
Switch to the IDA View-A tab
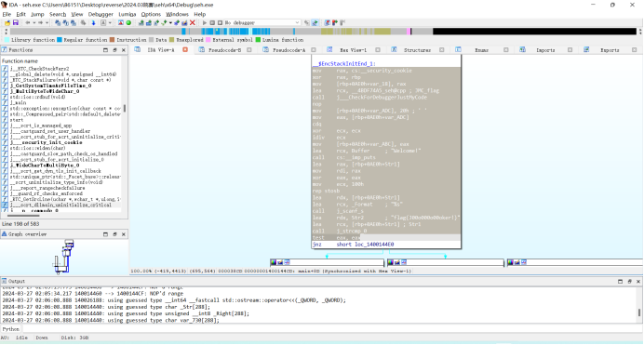coord(161,50)
